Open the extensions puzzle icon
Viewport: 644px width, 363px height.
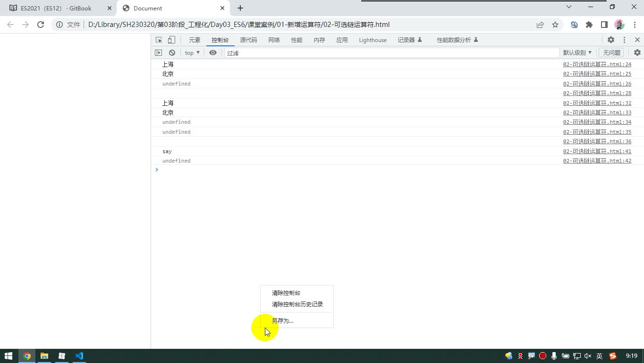pos(589,25)
